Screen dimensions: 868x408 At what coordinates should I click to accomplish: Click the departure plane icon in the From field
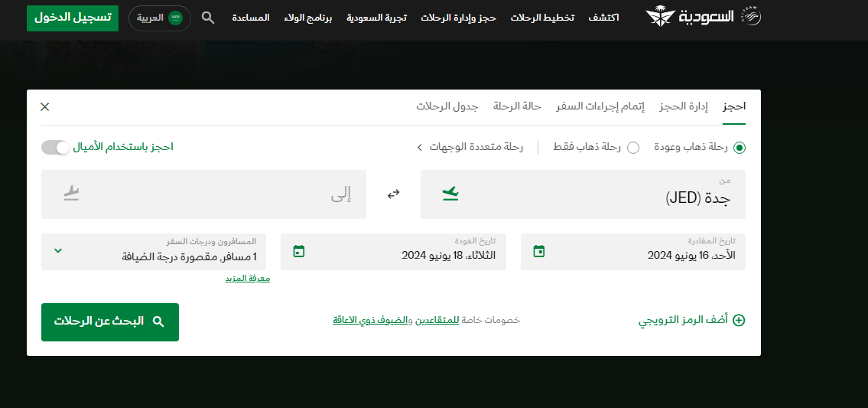tap(450, 194)
